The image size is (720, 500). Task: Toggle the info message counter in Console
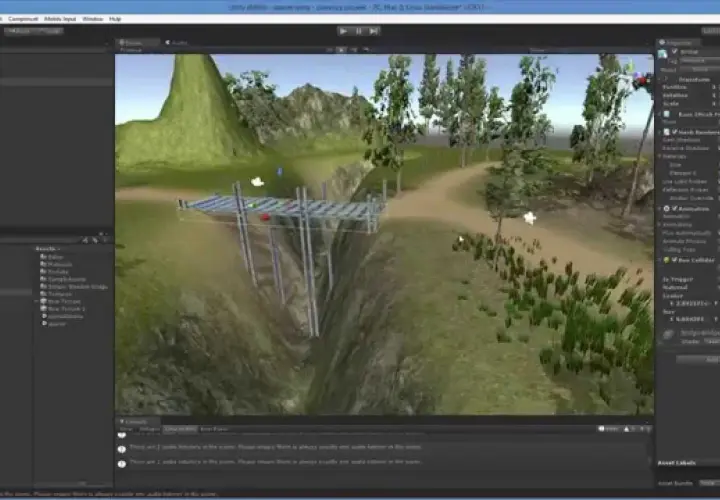608,429
